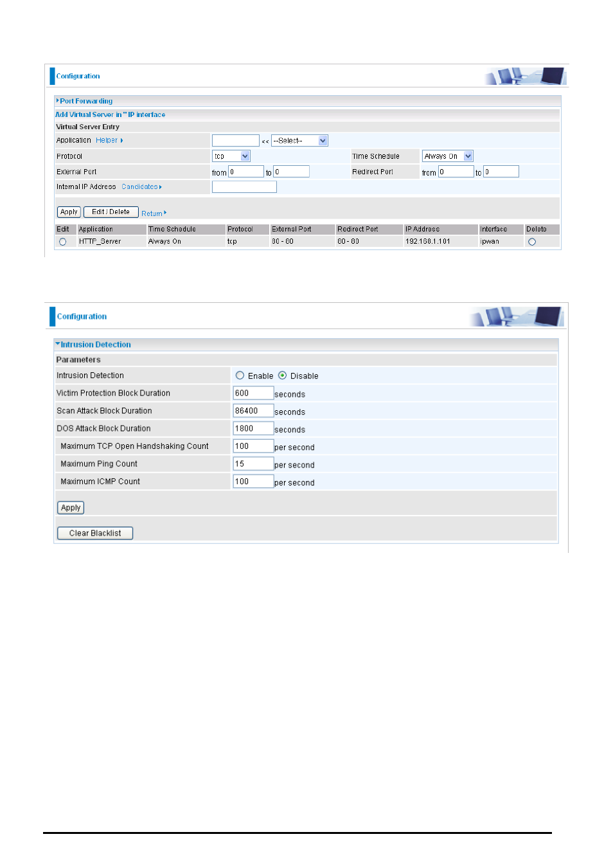This screenshot has height=868, width=613.
Task: Select the Delete radio for HTTP_Server
Action: pos(532,242)
